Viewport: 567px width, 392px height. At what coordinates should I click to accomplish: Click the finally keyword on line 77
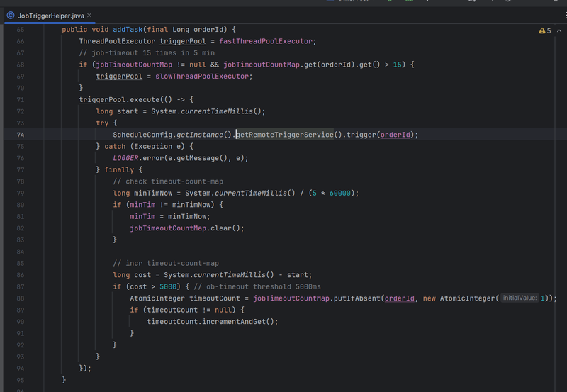coord(119,169)
